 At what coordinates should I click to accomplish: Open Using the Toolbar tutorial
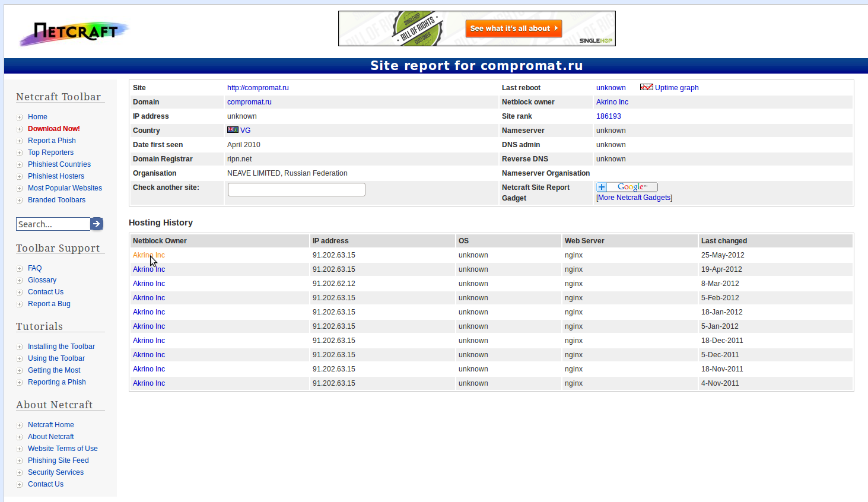(x=56, y=358)
